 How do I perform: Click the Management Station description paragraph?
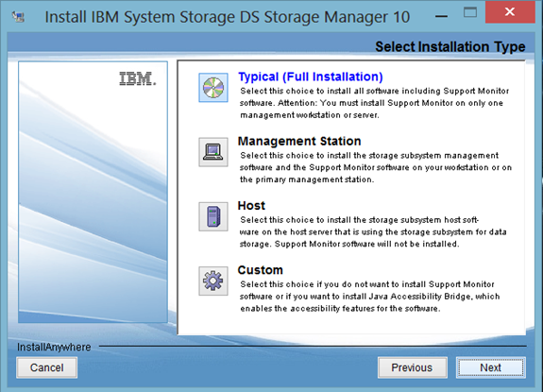pos(376,167)
